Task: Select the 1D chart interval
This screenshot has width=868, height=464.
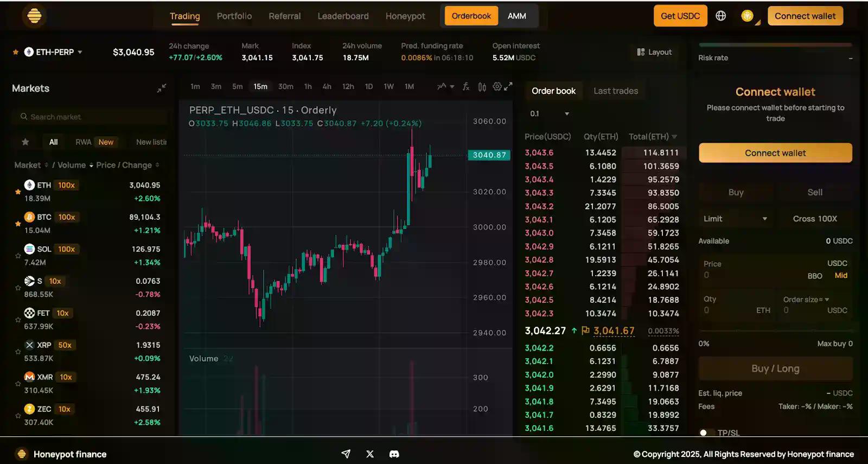Action: click(369, 86)
